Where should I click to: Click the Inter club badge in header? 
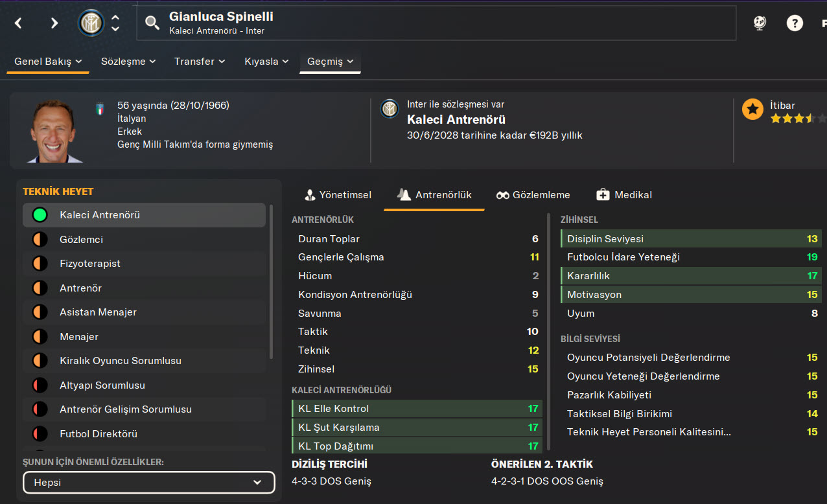click(x=91, y=23)
